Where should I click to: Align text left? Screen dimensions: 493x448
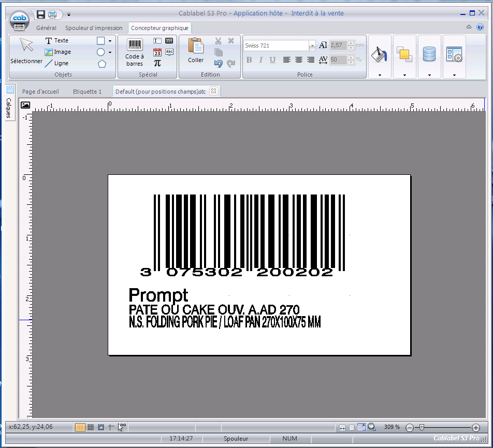pyautogui.click(x=286, y=59)
